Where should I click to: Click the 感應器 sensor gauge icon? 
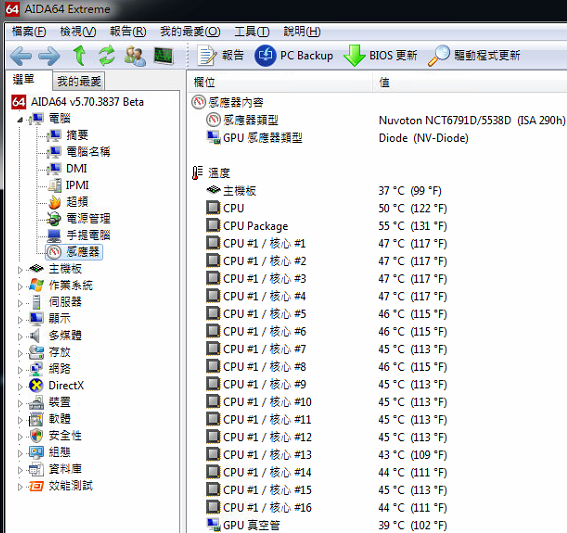[55, 252]
